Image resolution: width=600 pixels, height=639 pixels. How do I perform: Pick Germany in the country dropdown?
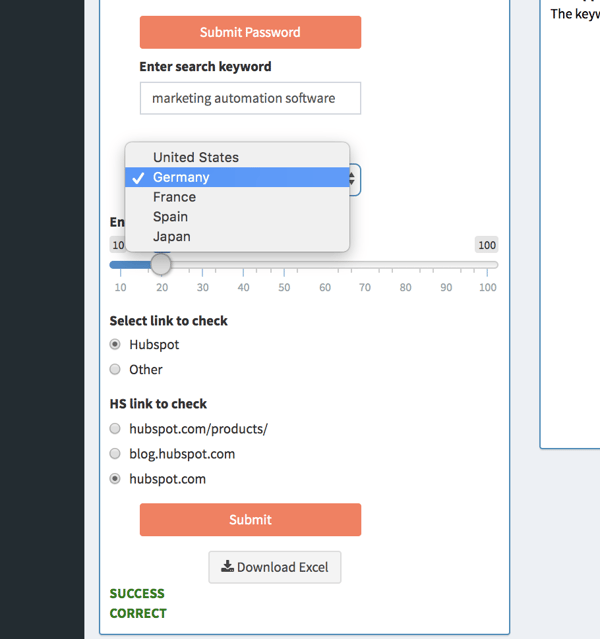click(x=181, y=177)
